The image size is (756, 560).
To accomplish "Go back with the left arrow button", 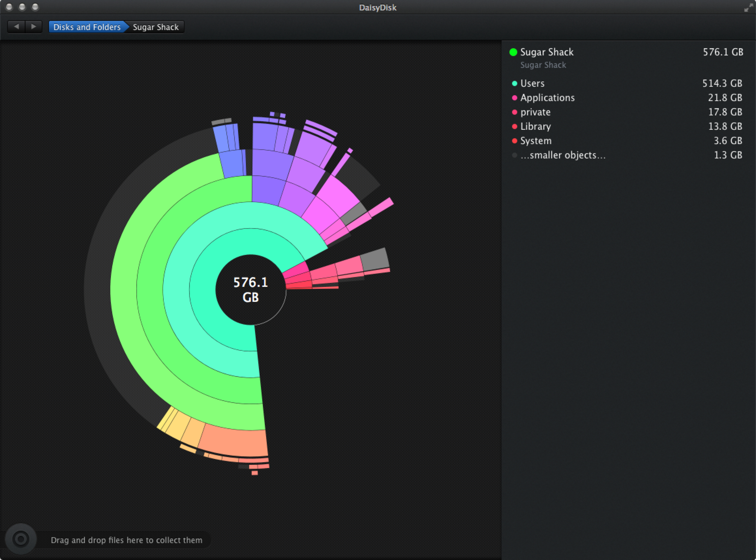I will click(16, 26).
